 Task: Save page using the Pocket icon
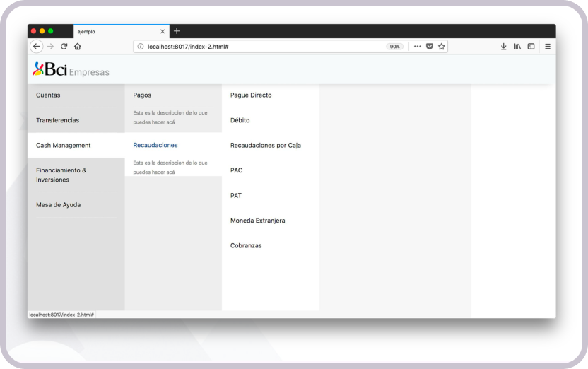click(429, 47)
